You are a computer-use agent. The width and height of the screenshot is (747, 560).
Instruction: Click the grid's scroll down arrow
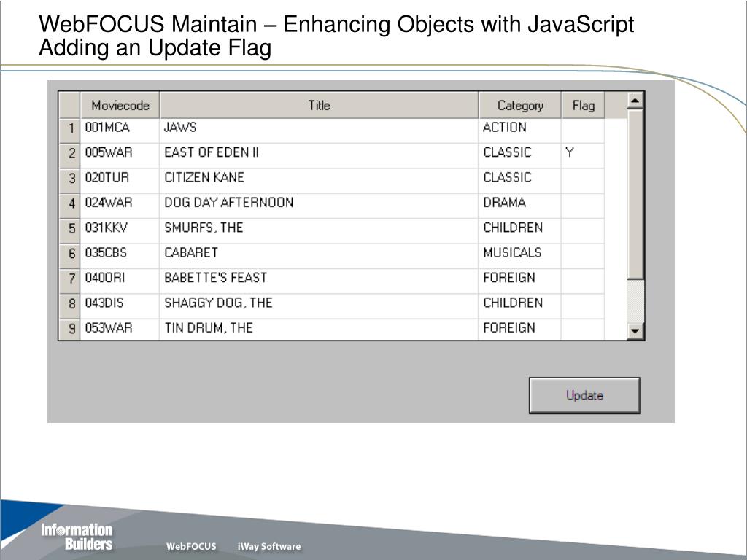(635, 330)
